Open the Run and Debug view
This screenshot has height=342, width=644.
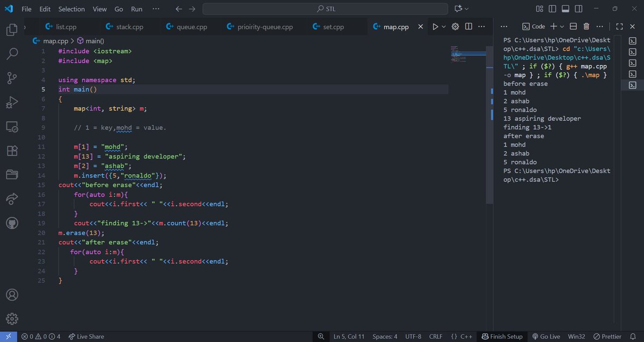pos(12,102)
